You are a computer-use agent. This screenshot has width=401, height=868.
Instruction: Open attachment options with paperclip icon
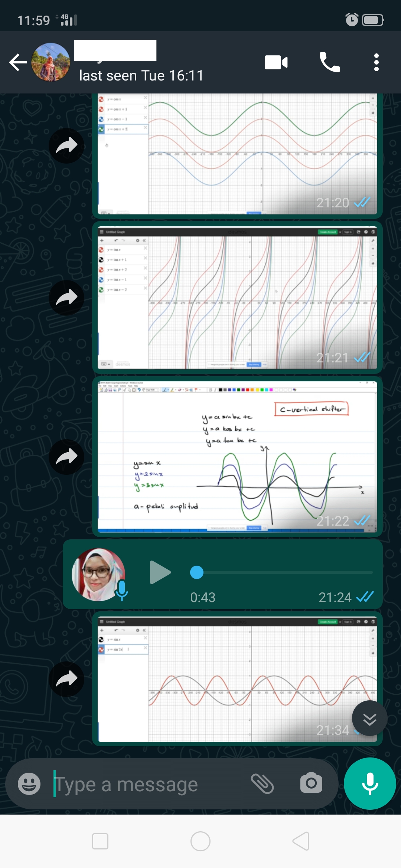[262, 784]
